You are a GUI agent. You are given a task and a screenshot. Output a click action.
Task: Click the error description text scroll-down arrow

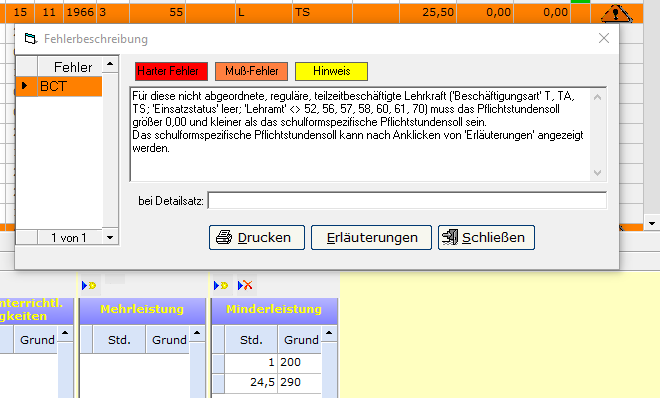(597, 172)
